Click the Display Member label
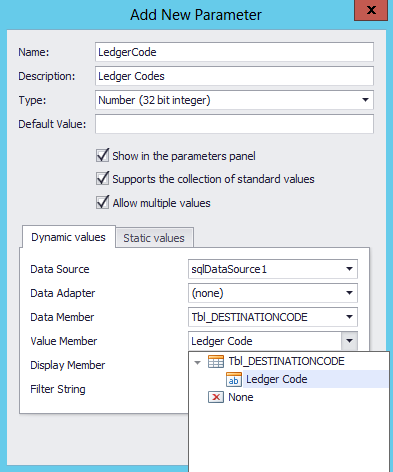 (68, 365)
